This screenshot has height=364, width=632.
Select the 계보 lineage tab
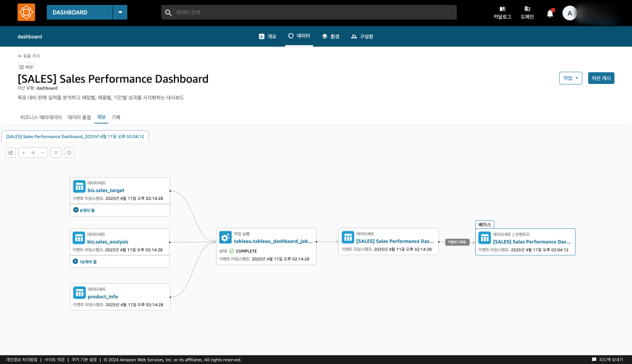tap(101, 117)
